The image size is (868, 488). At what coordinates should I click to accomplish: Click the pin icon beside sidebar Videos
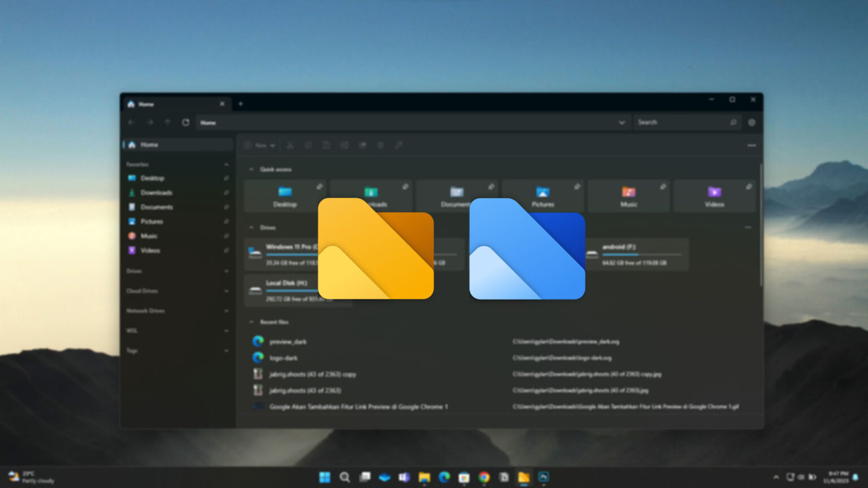pyautogui.click(x=226, y=250)
